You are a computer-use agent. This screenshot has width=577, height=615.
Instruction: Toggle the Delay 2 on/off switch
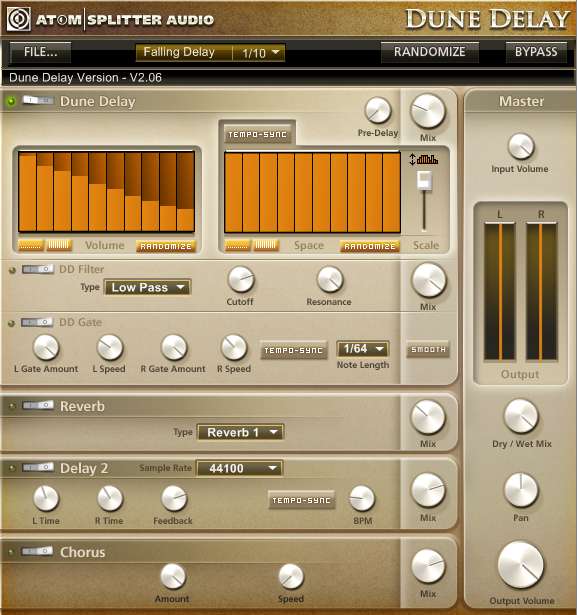[x=38, y=467]
